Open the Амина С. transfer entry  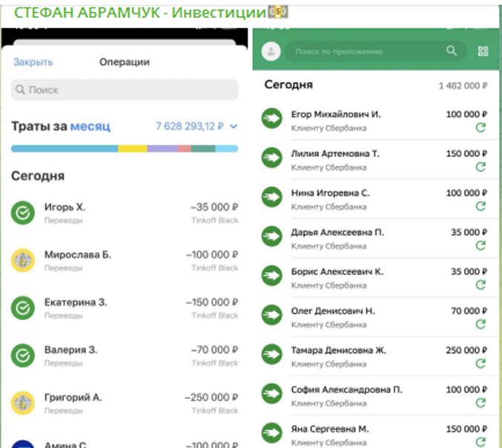125,444
